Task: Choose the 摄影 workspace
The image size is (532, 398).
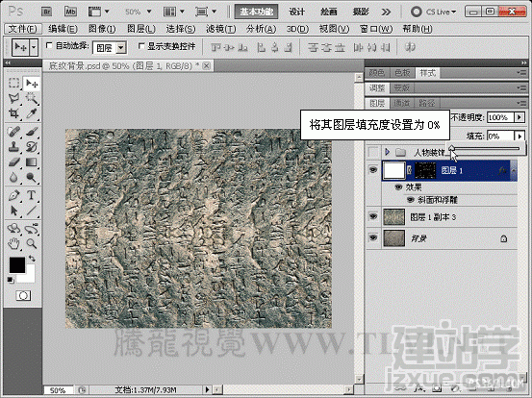Action: click(361, 12)
